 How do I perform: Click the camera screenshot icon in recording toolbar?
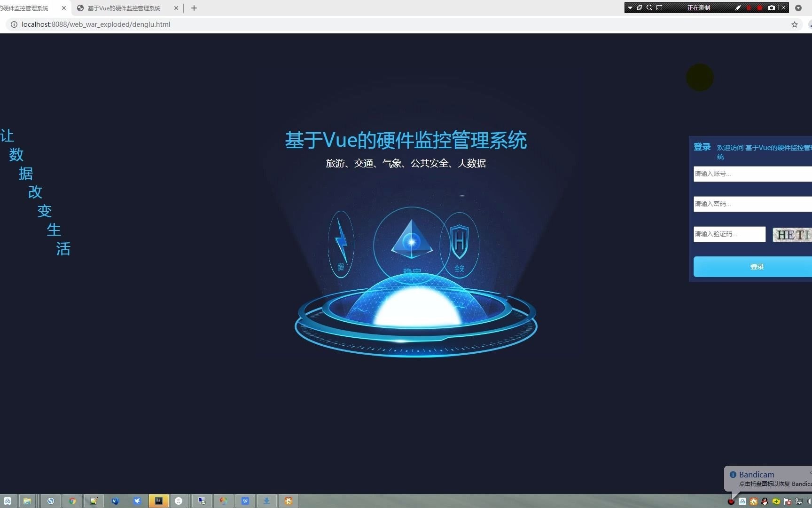pyautogui.click(x=772, y=8)
